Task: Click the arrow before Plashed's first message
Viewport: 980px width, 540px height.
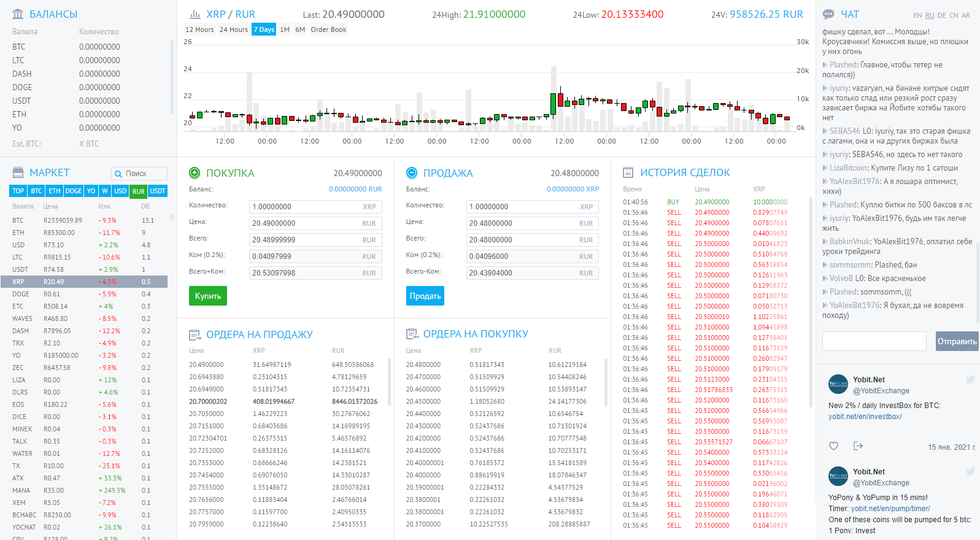Action: point(825,65)
